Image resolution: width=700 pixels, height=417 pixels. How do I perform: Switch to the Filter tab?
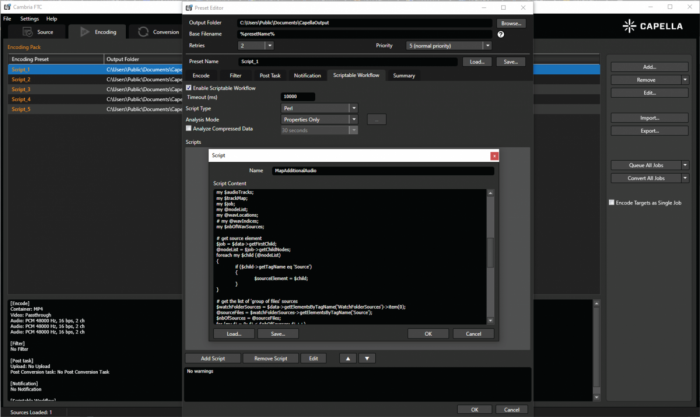click(x=235, y=75)
